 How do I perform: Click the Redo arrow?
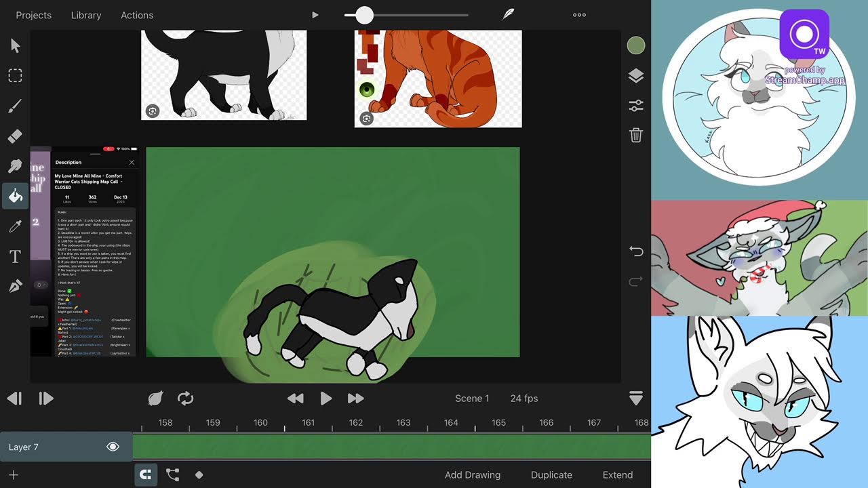[x=635, y=281]
